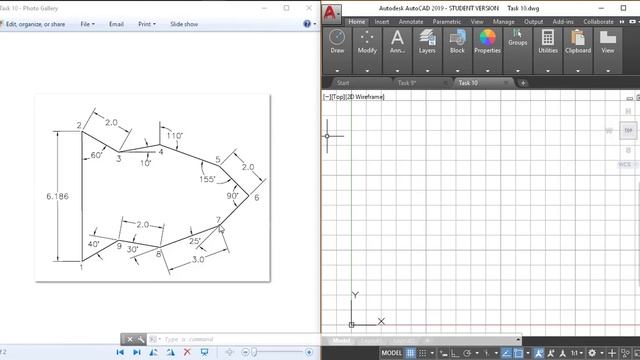Expand the Properties panel dropdown arrow
This screenshot has width=640, height=360.
tap(487, 71)
